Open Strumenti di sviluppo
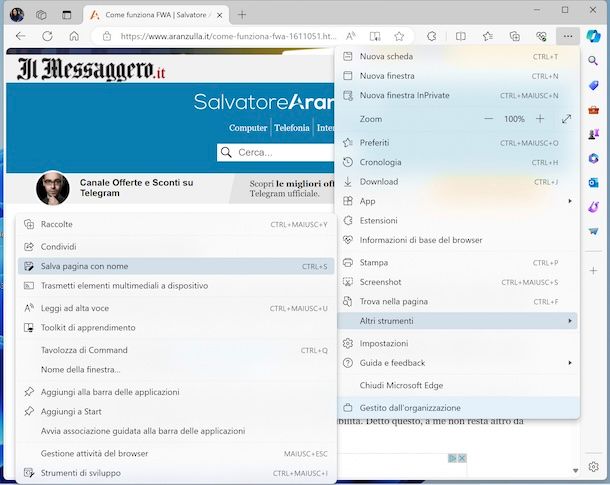 176,473
